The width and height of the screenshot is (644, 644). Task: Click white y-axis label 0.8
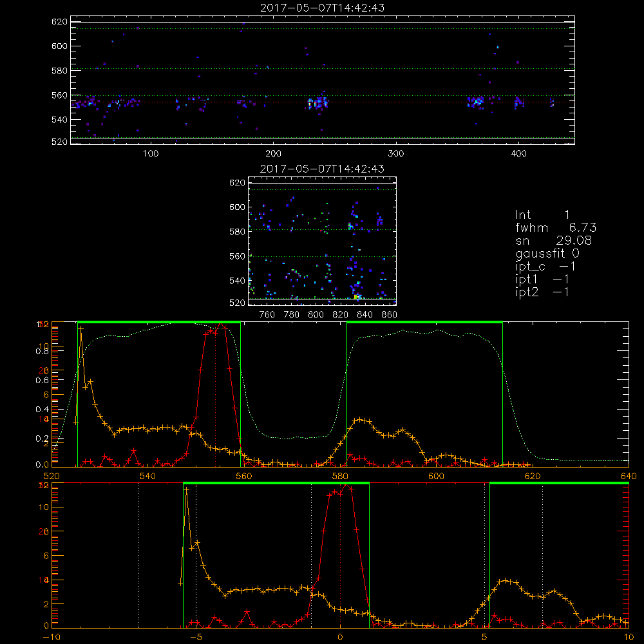click(43, 351)
